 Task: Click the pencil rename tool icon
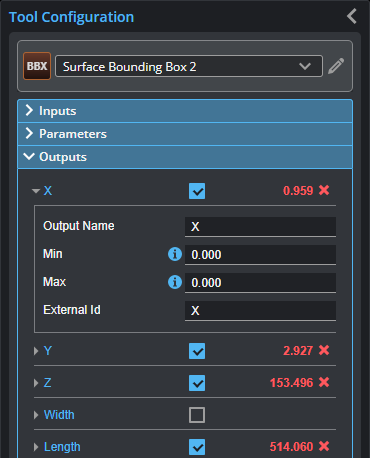coord(336,66)
